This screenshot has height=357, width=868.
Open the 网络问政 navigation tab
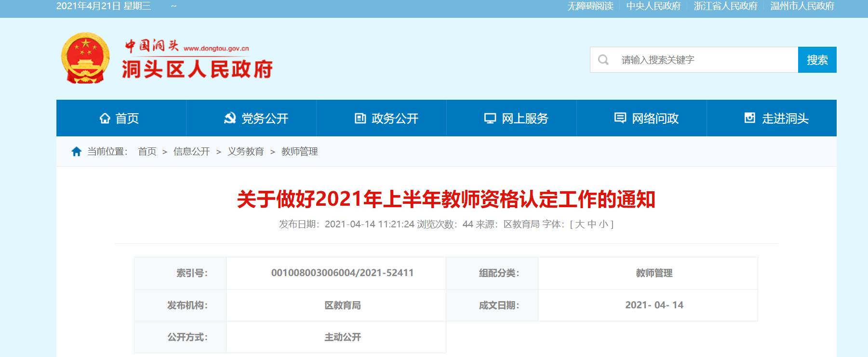click(x=642, y=118)
